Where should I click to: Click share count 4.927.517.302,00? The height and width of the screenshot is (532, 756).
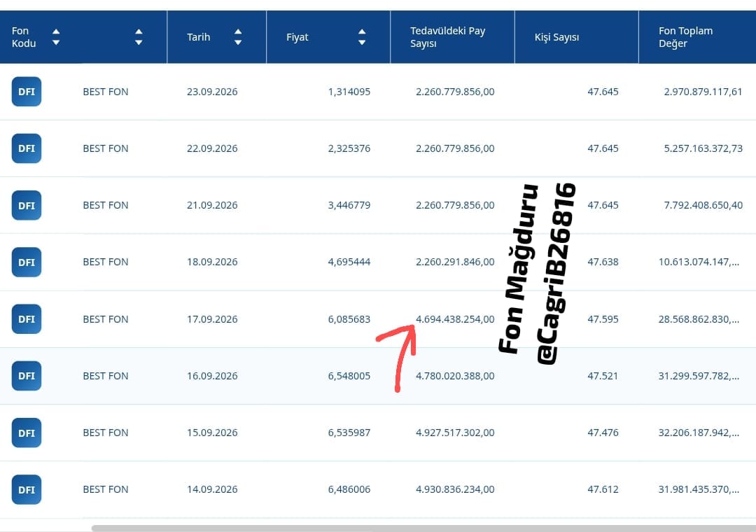point(455,433)
